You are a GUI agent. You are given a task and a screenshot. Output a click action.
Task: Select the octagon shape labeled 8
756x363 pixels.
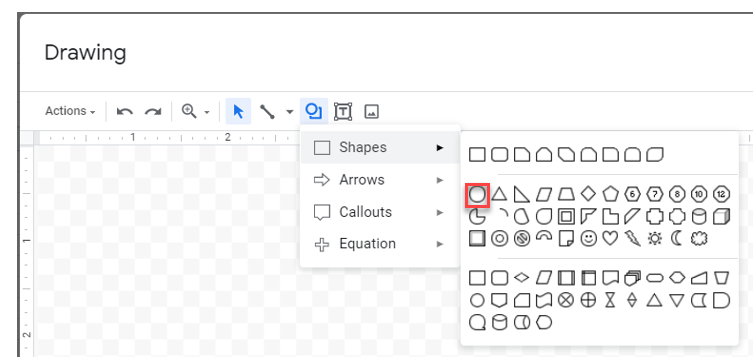click(677, 195)
